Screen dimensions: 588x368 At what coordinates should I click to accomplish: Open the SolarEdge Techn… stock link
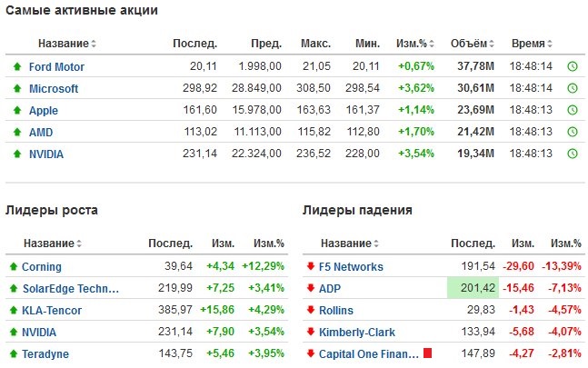click(x=72, y=289)
